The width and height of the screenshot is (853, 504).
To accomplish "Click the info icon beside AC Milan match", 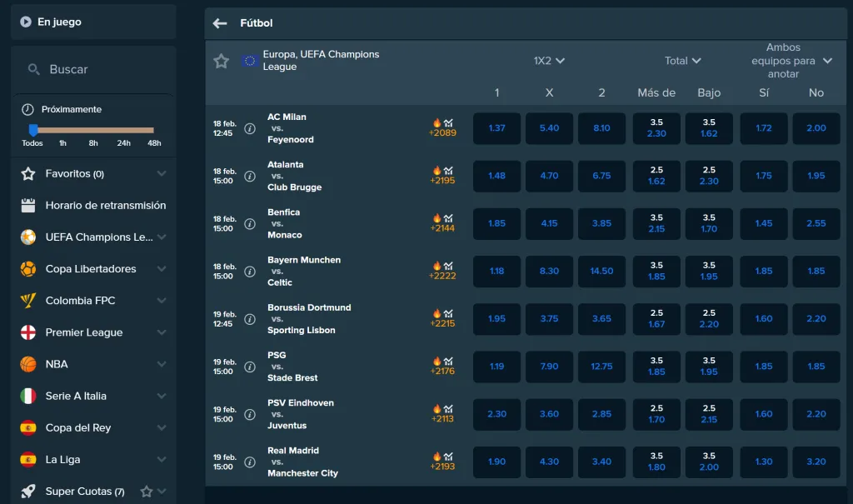I will pos(251,128).
